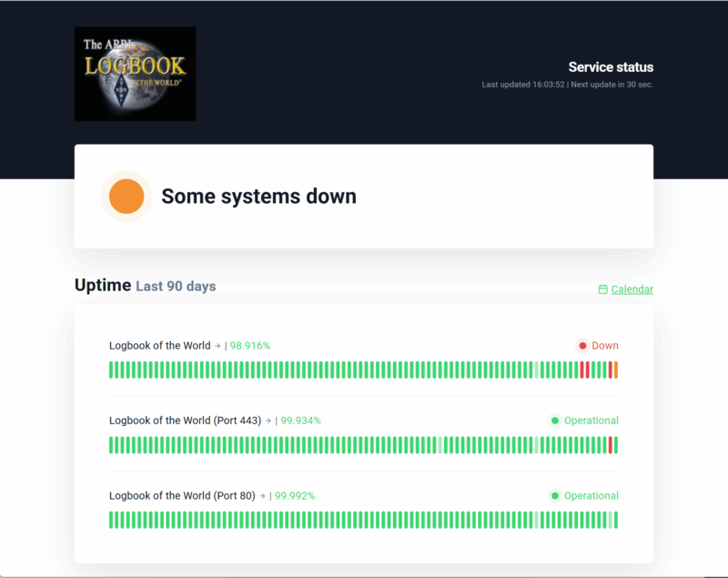Select the red day bar in Port 443 uptime
The width and height of the screenshot is (728, 578).
coord(611,445)
